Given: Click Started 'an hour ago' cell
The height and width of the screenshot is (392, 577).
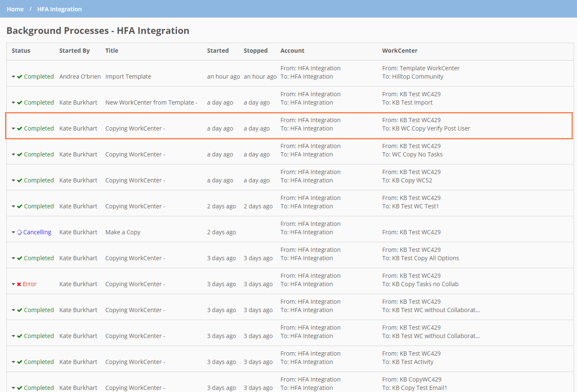Looking at the screenshot, I should click(x=223, y=77).
